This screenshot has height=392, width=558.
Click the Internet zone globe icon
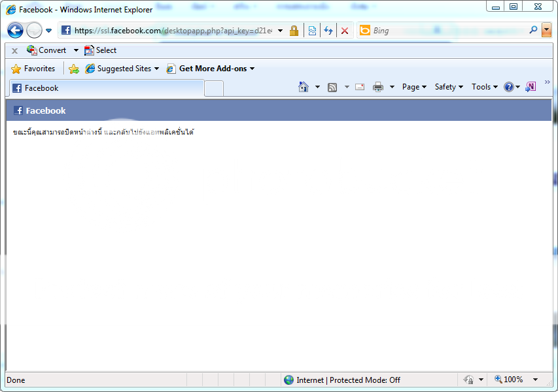tap(288, 380)
